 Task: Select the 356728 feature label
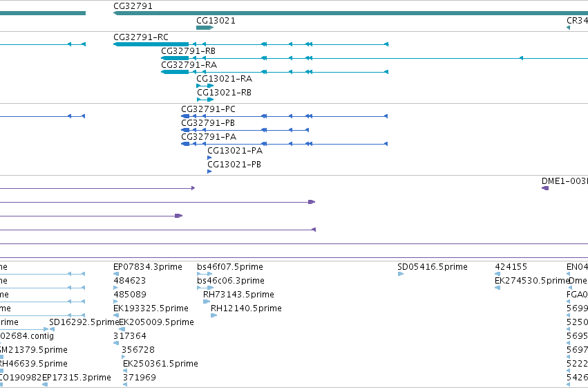tap(138, 350)
